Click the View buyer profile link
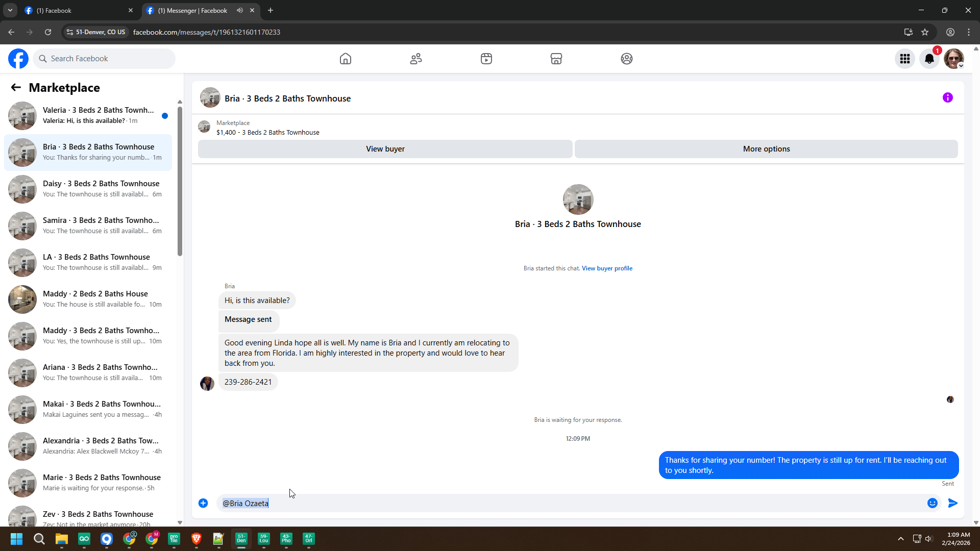This screenshot has width=980, height=551. 607,268
